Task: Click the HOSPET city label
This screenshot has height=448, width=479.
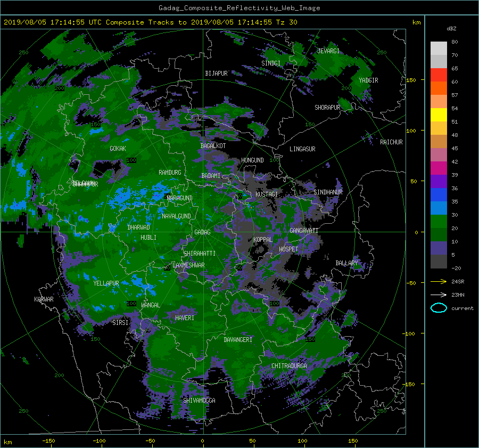Action: click(288, 249)
